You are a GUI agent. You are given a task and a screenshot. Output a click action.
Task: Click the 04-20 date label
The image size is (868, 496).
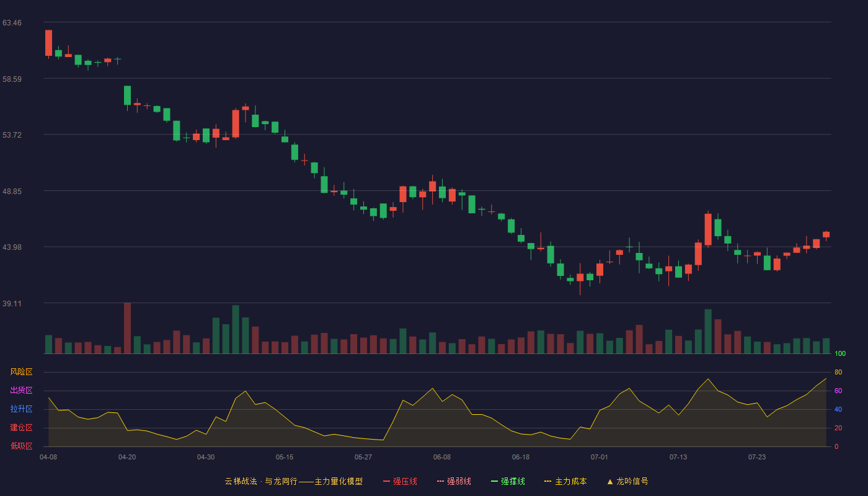(127, 457)
